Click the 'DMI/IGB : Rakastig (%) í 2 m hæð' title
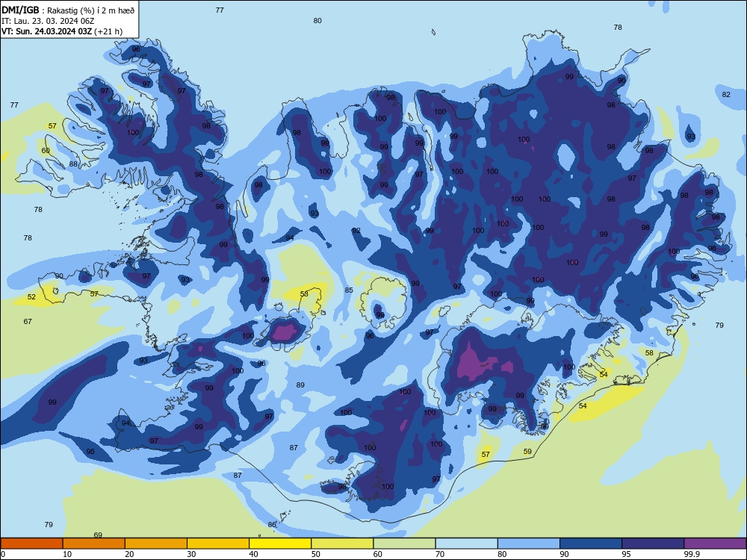 pyautogui.click(x=68, y=10)
